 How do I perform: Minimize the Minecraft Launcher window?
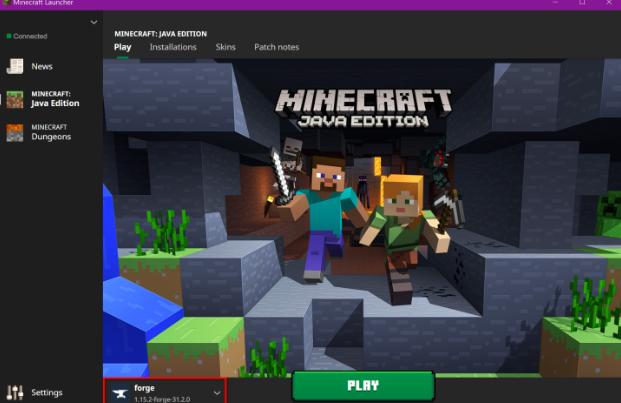coord(555,3)
